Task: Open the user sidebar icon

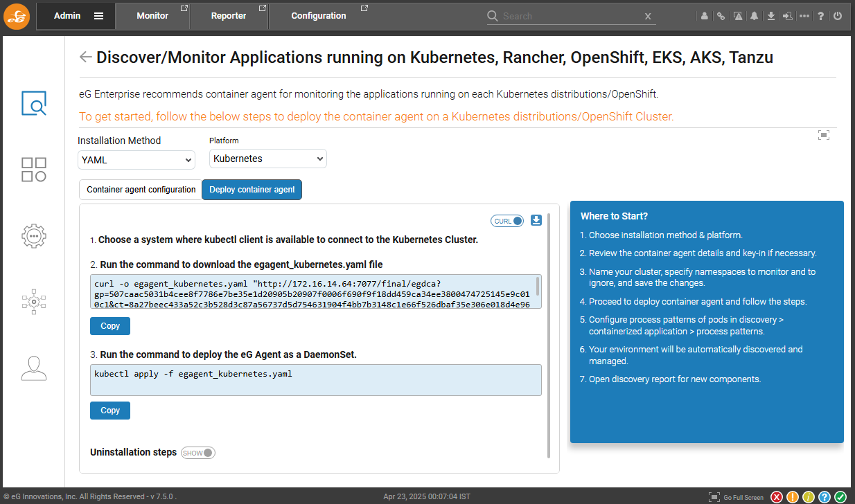Action: (x=34, y=368)
